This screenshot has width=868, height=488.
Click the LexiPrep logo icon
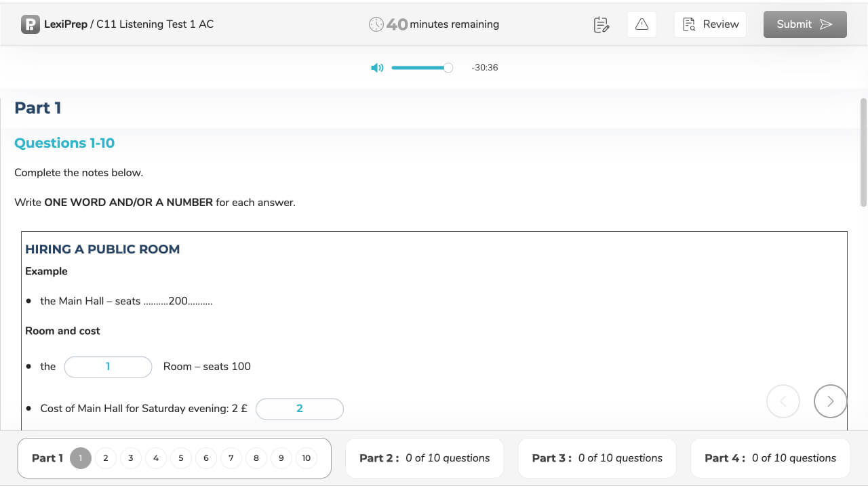click(x=29, y=24)
